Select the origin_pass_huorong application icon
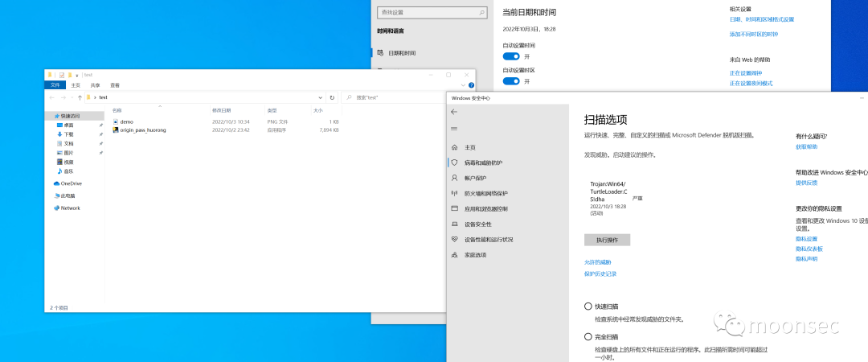 tap(116, 130)
